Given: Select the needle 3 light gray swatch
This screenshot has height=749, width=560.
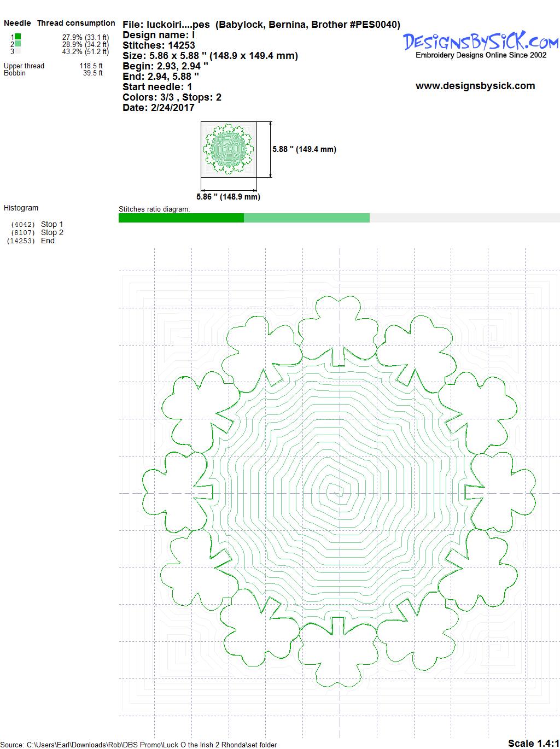Looking at the screenshot, I should 18,51.
